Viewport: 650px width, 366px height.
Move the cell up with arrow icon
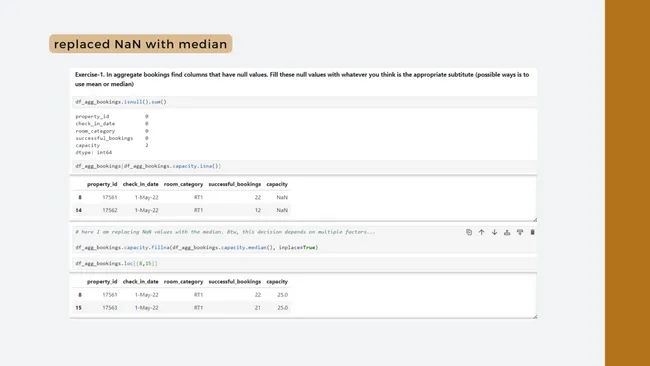[481, 232]
